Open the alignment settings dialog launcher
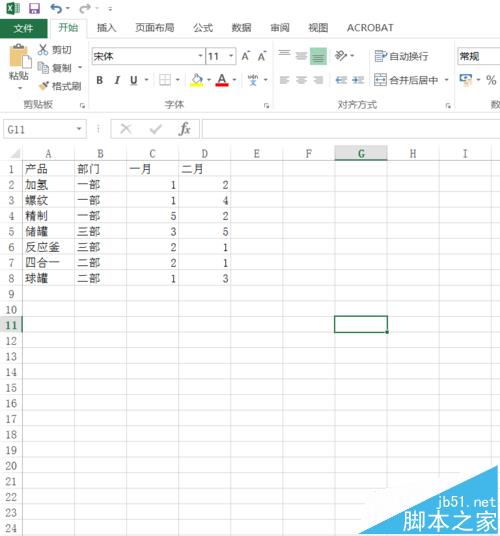Image resolution: width=500 pixels, height=536 pixels. 448,106
